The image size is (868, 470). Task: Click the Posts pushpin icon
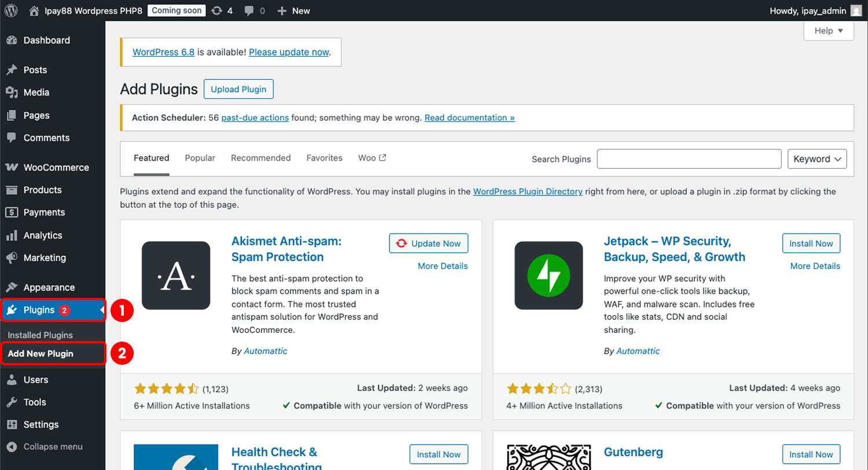coord(12,70)
